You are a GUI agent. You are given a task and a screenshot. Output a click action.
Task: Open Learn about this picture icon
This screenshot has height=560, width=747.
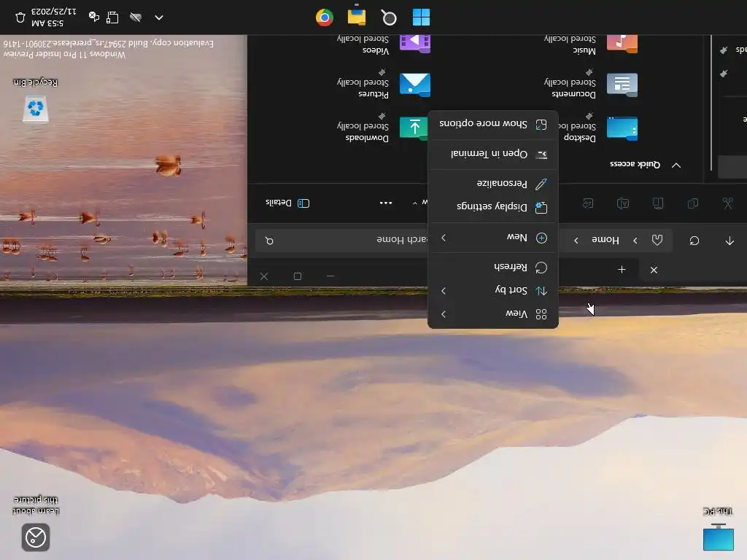pos(36,524)
